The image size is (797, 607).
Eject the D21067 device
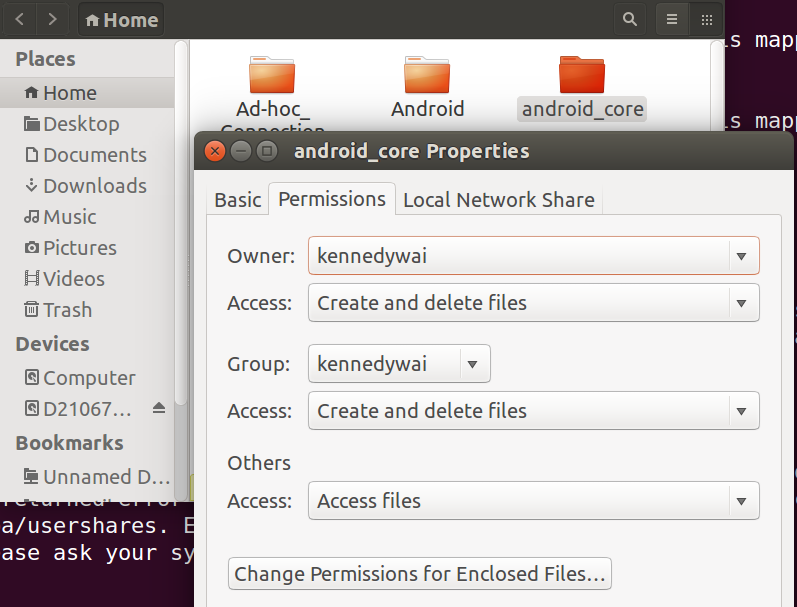[x=159, y=408]
